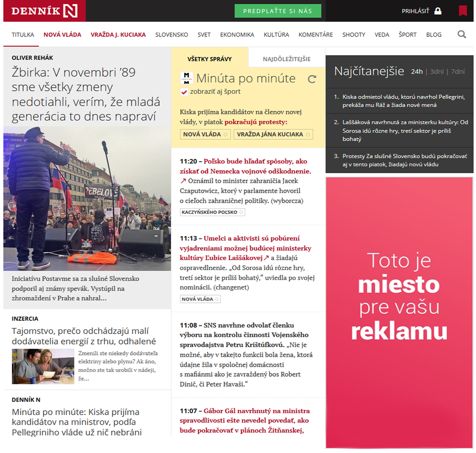Open the Žbirka protest stage photo

[87, 199]
